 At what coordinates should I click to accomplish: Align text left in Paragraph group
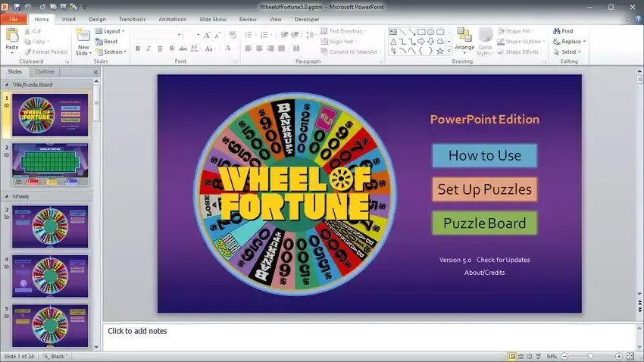coord(248,48)
